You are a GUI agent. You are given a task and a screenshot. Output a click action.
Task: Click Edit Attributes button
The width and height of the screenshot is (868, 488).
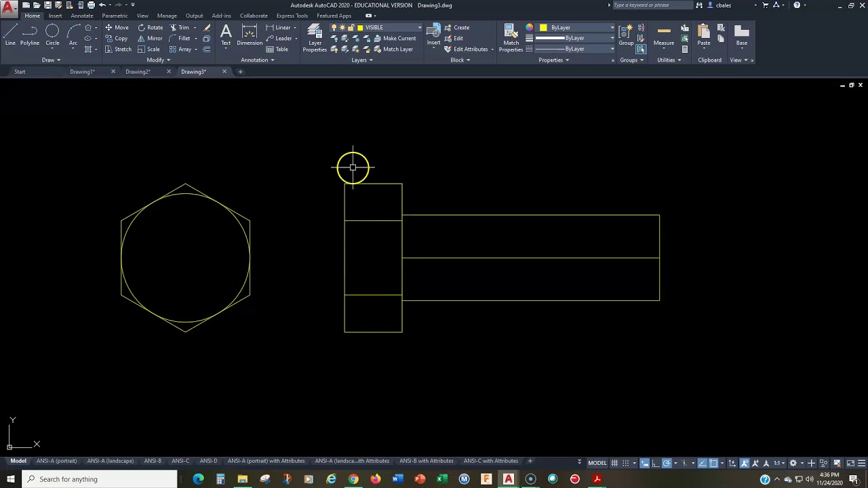coord(467,49)
